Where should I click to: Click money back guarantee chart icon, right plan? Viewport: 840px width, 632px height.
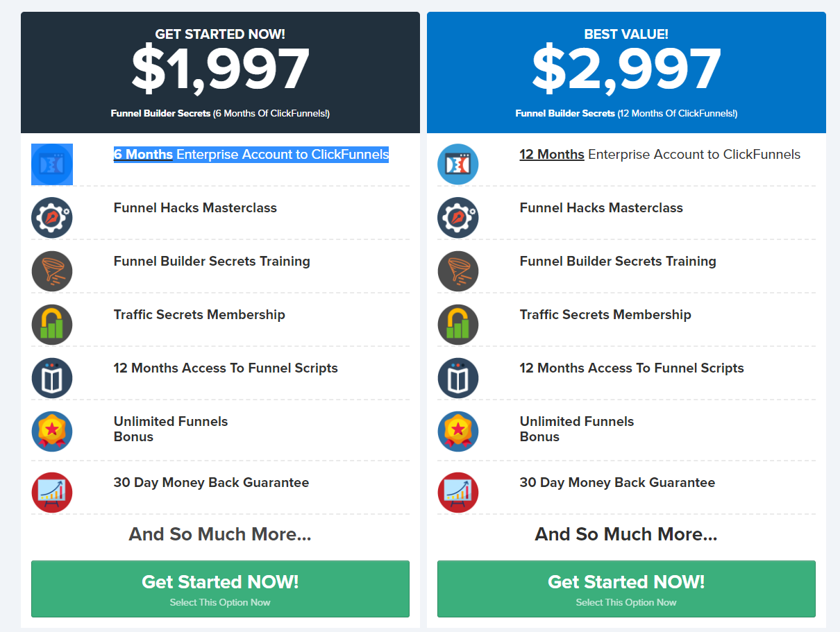(458, 493)
